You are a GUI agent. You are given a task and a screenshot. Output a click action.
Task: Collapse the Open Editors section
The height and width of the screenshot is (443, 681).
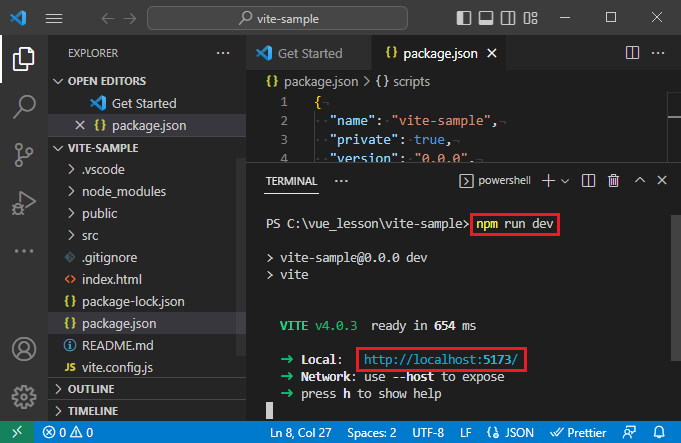click(x=147, y=81)
